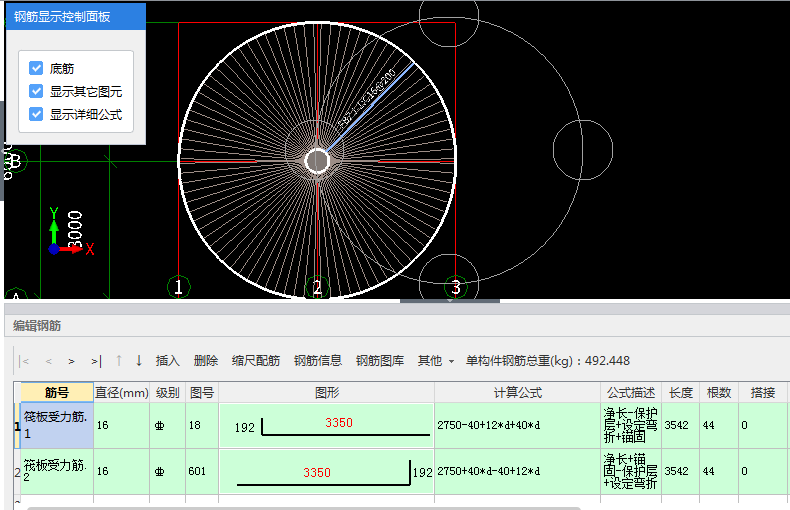This screenshot has width=790, height=510.
Task: Click figure number cell 18
Action: coord(202,425)
